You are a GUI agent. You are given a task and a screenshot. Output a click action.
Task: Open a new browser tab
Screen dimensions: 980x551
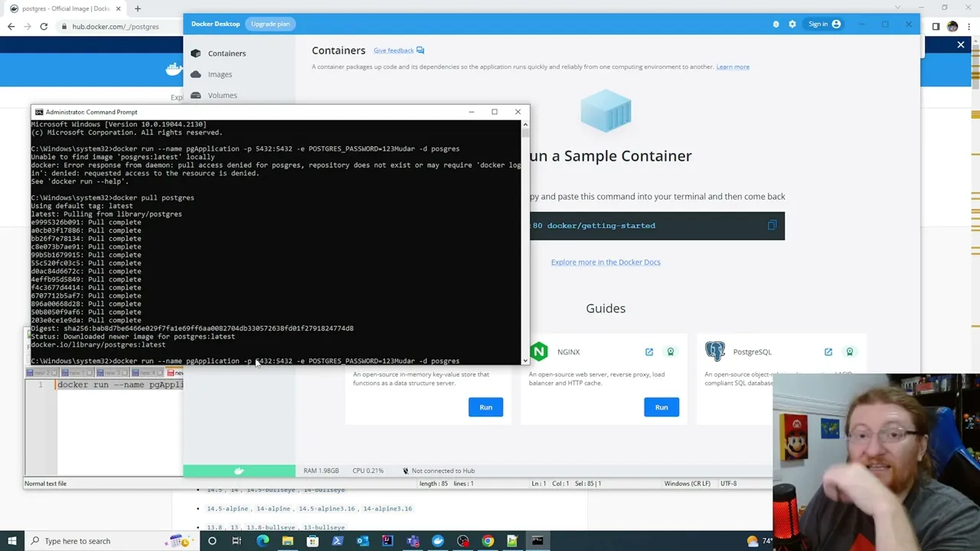point(138,8)
